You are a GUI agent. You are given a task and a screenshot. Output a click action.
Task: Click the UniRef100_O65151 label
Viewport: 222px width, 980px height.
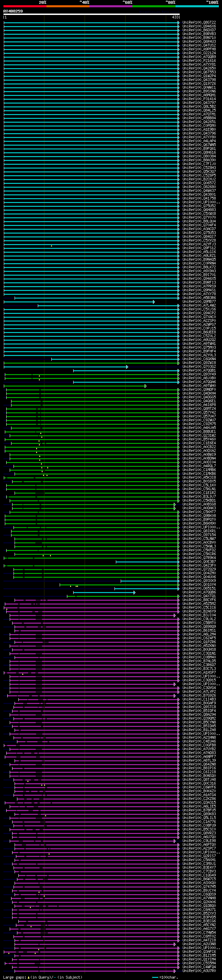click(199, 589)
